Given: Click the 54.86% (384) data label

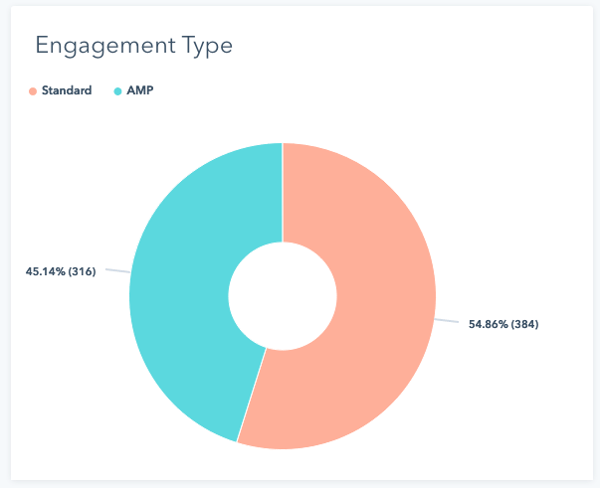Looking at the screenshot, I should (504, 324).
